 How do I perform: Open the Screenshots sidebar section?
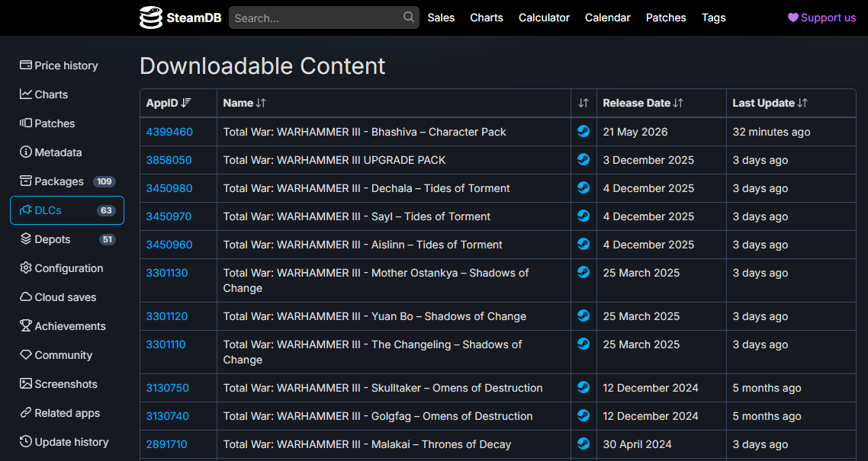tap(67, 383)
